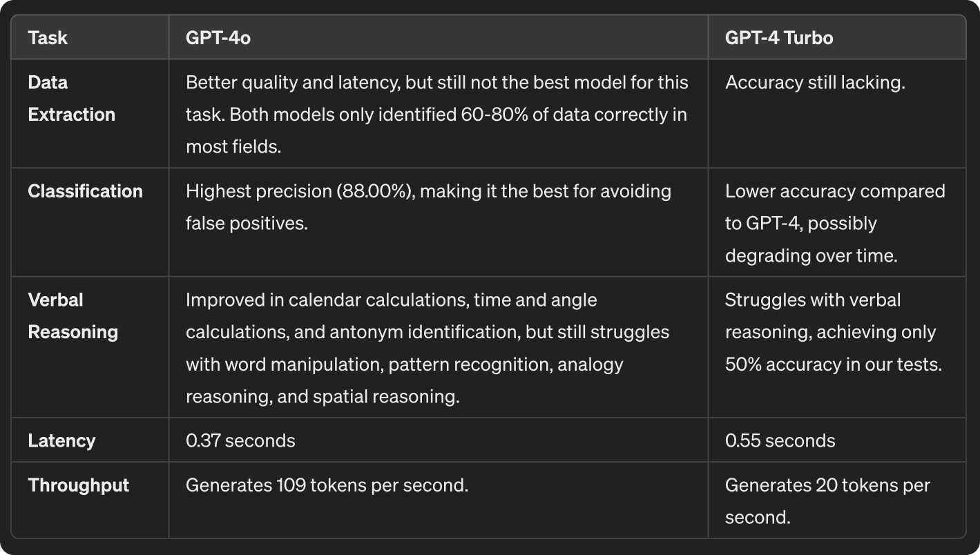980x555 pixels.
Task: Select the Latency row label
Action: click(61, 440)
